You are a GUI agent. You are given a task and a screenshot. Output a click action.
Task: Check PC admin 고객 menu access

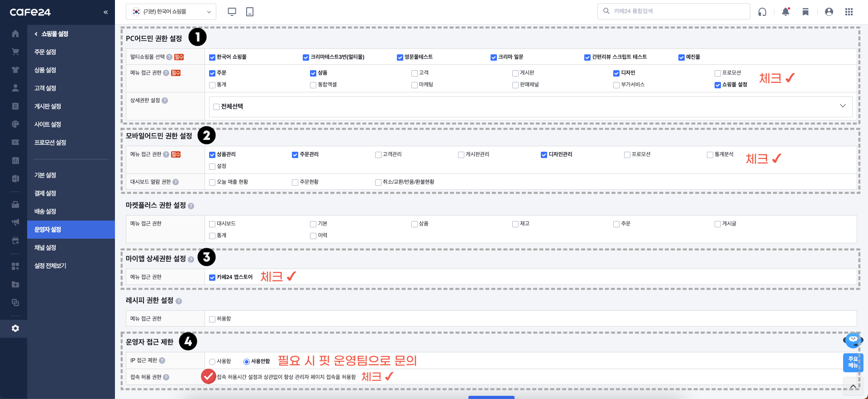coord(415,73)
